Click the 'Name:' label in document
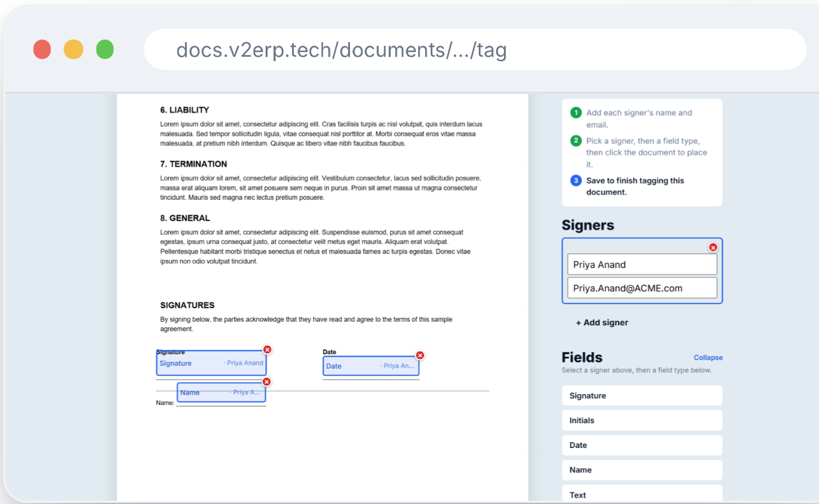Image resolution: width=819 pixels, height=504 pixels. coord(165,403)
